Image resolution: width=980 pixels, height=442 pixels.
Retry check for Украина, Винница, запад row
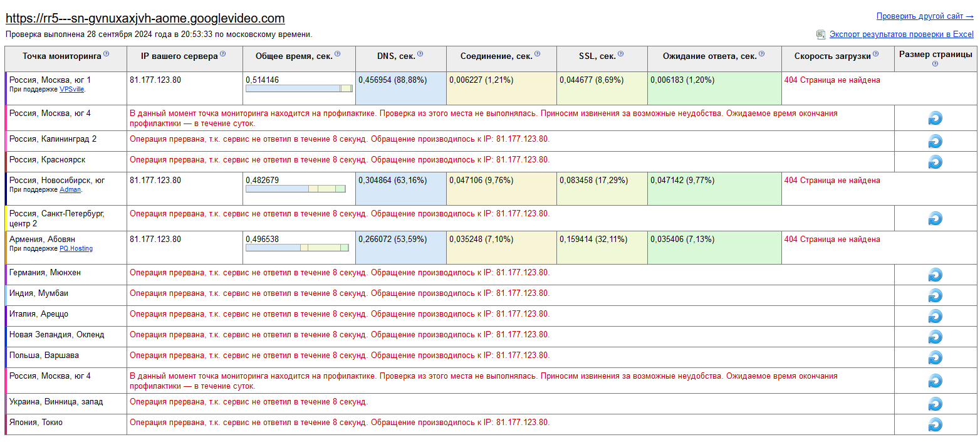click(936, 404)
